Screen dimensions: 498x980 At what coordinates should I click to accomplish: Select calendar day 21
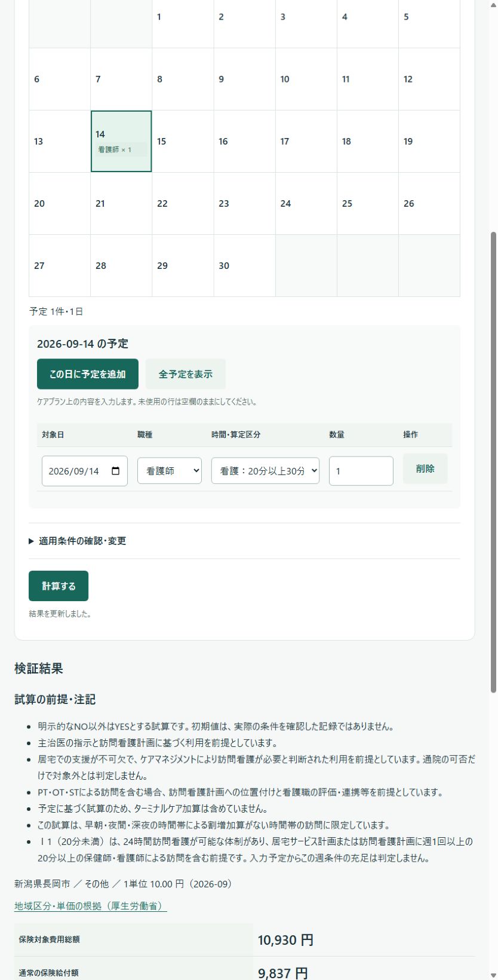121,203
